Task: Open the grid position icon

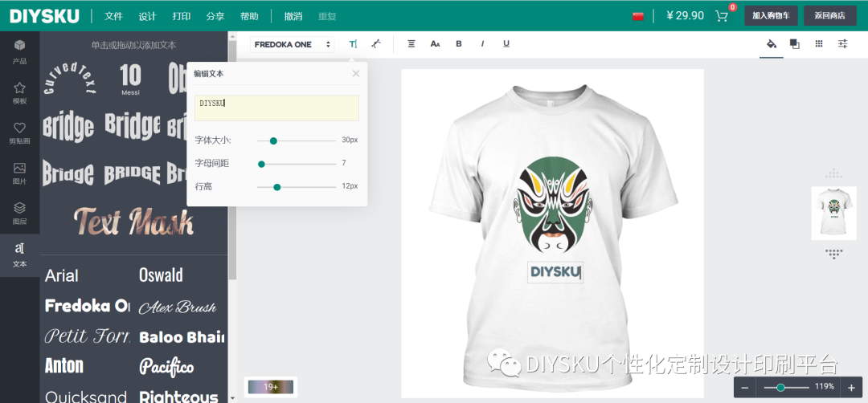Action: [819, 44]
